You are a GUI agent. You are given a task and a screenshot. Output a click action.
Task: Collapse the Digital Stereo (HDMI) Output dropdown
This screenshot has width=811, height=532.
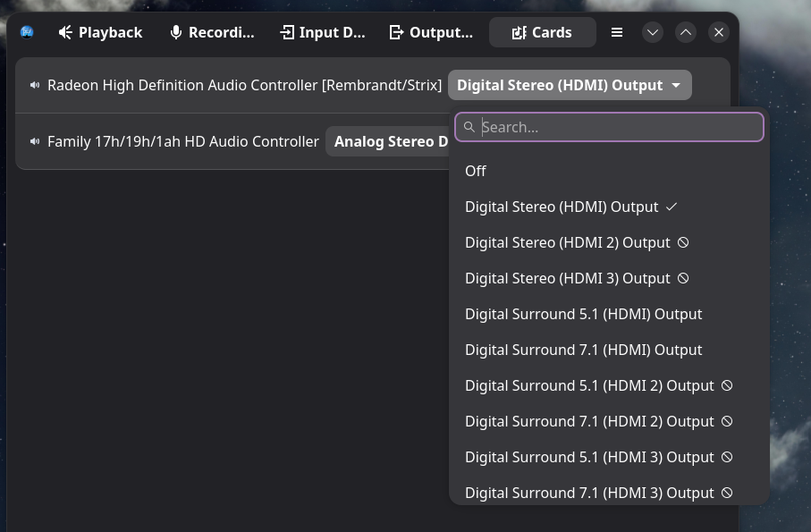pyautogui.click(x=569, y=86)
